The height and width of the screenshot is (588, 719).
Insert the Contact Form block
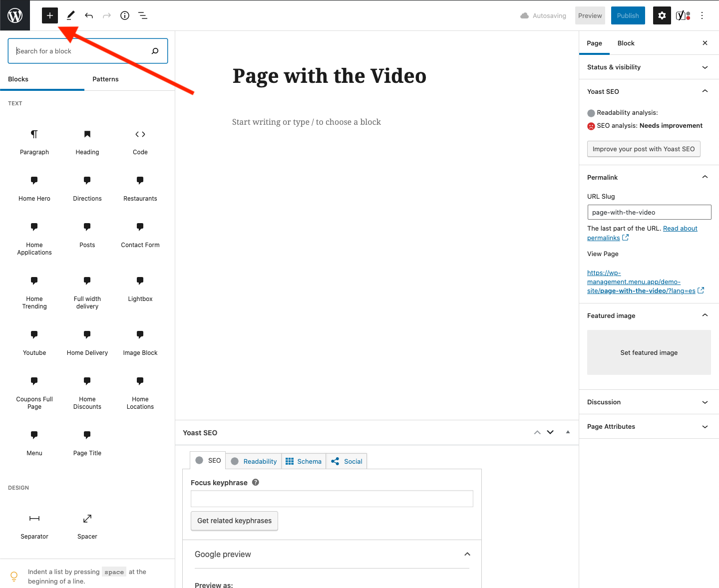coord(140,235)
